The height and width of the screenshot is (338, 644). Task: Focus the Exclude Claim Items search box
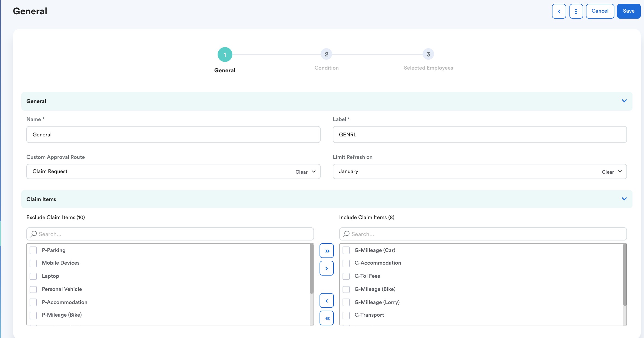[x=170, y=234]
